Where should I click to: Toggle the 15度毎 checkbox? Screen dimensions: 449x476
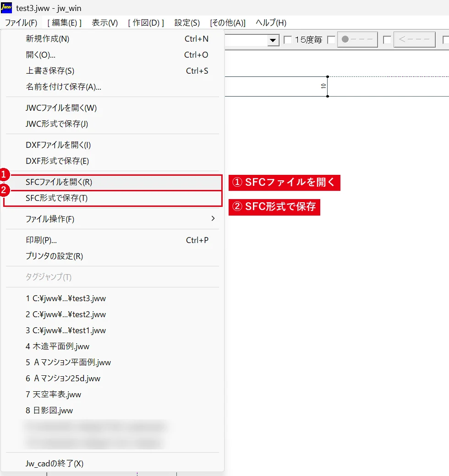coord(288,40)
